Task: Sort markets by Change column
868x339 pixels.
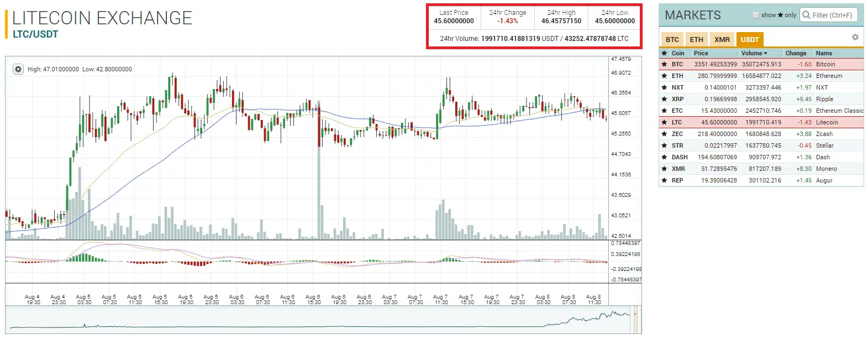Action: coord(796,53)
